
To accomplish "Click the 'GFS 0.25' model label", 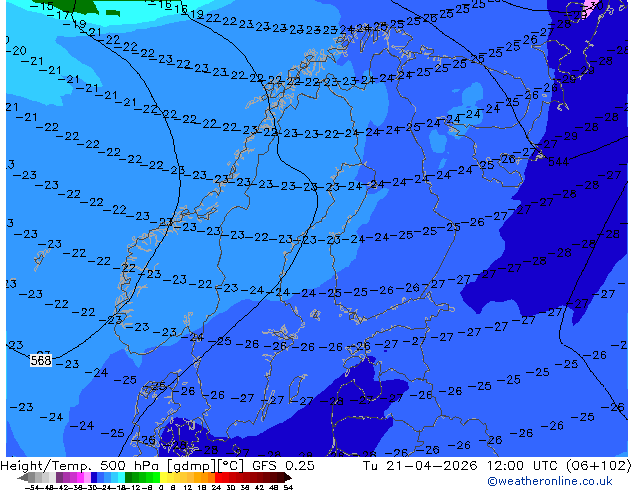I will coord(283,465).
